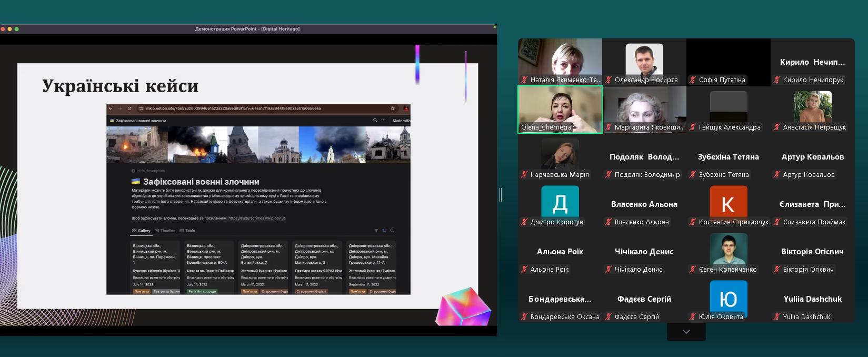The height and width of the screenshot is (357, 868).
Task: Click the Чічікало Денис participant tile
Action: [x=644, y=252]
